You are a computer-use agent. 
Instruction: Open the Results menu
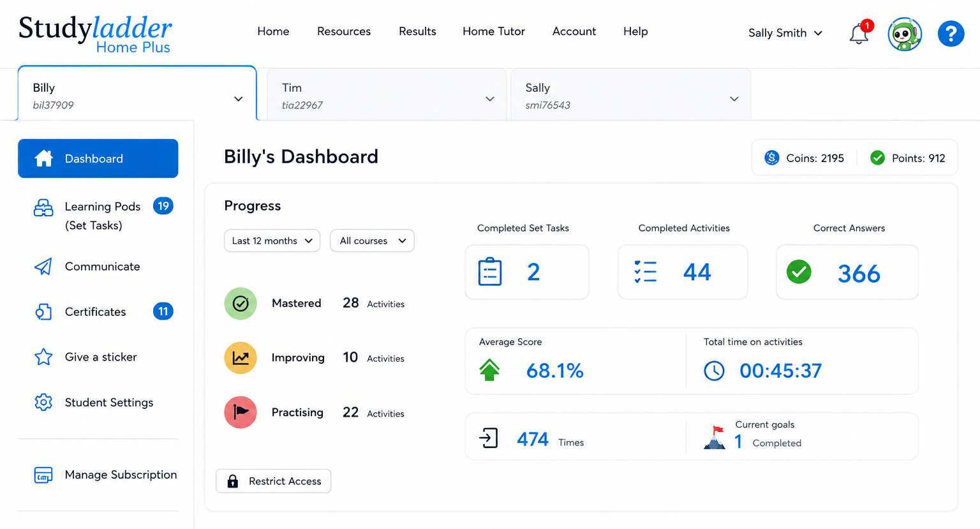[417, 31]
